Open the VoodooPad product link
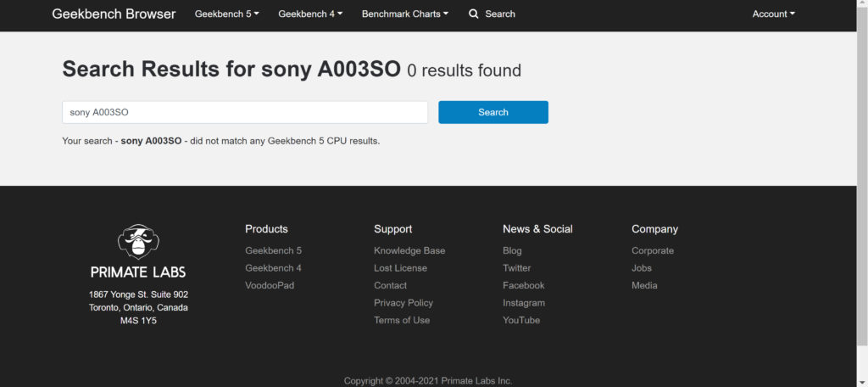This screenshot has height=387, width=868. click(x=270, y=285)
